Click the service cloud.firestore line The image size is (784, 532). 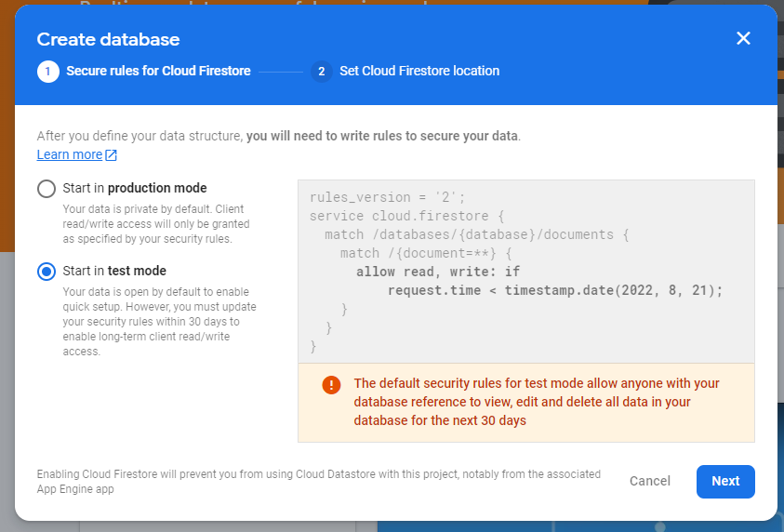coord(406,216)
